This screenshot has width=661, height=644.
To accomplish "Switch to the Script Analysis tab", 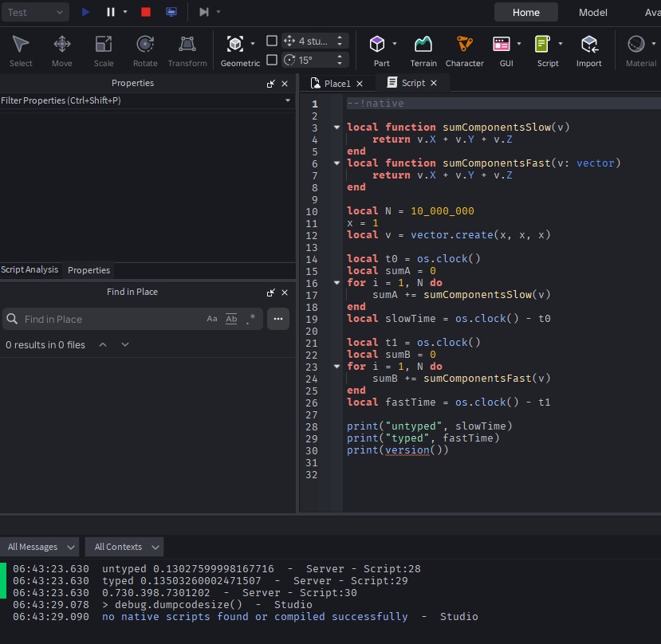I will tap(30, 269).
